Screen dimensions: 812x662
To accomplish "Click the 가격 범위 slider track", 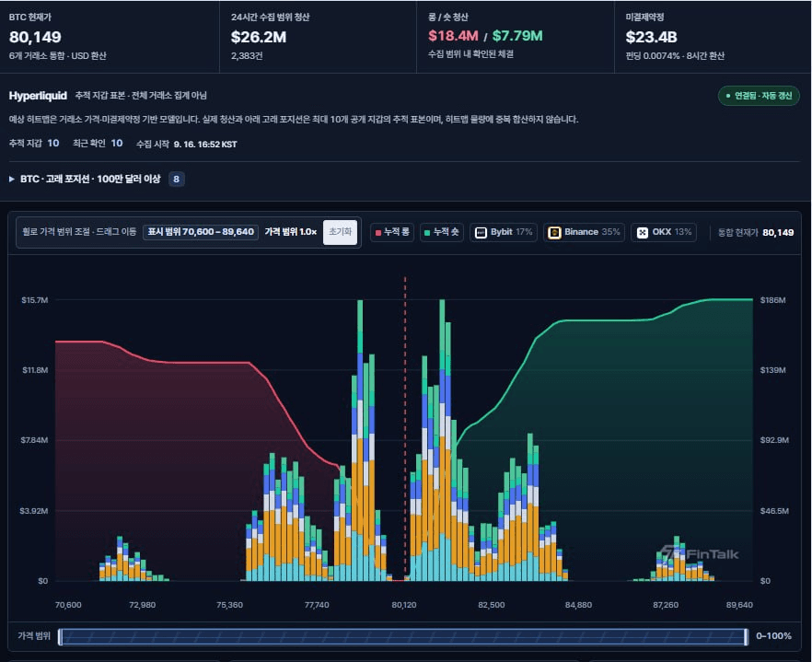I will 403,636.
